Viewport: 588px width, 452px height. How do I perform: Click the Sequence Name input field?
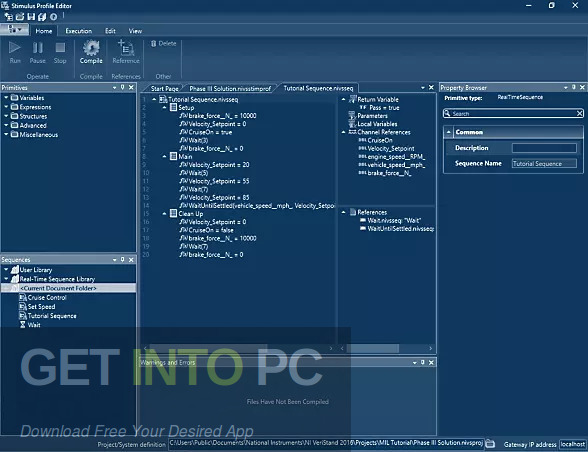544,164
